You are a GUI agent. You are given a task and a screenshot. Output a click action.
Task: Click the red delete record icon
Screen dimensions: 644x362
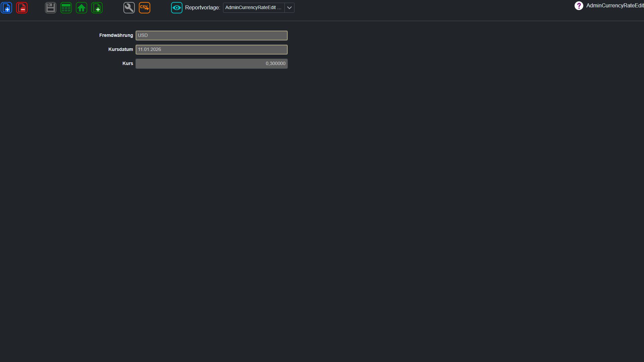pos(22,8)
